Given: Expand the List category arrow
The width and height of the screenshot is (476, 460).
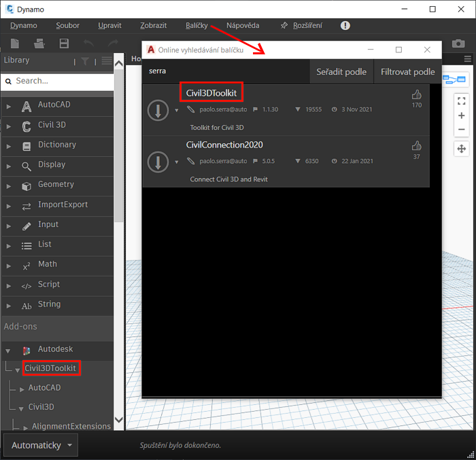Looking at the screenshot, I should tap(8, 246).
